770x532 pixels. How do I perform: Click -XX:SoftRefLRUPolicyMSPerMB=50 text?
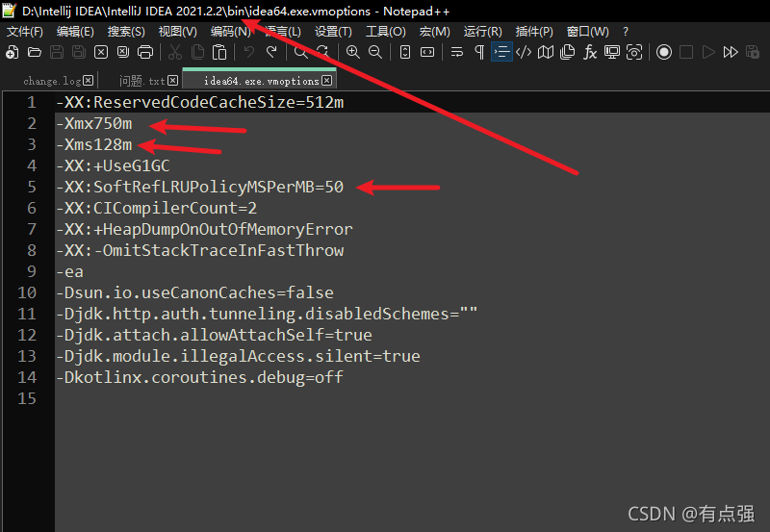[200, 187]
